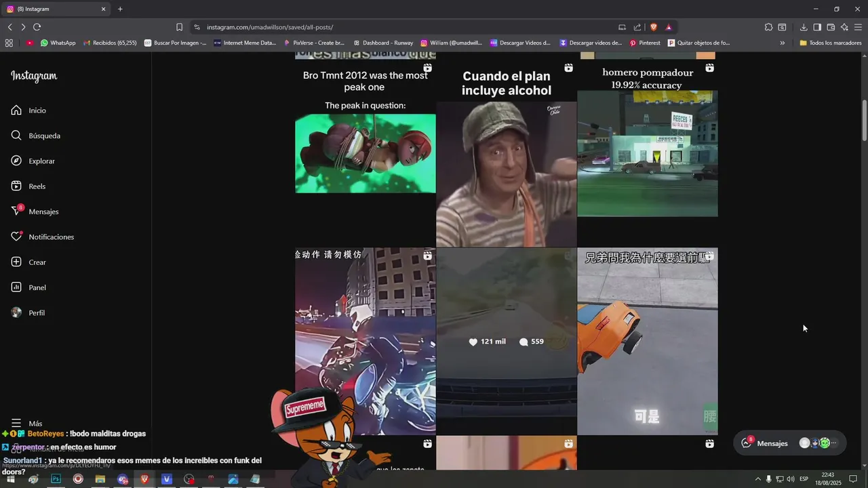Open Perfil from the sidebar

(x=28, y=313)
